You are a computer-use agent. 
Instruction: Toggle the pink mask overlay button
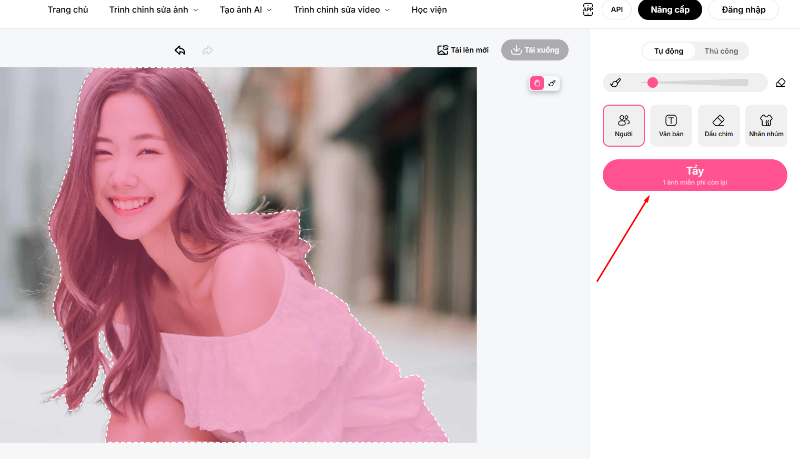click(537, 83)
